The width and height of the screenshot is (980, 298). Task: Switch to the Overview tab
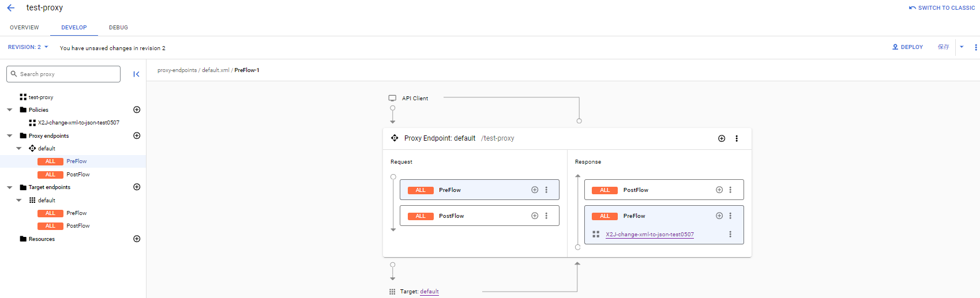(x=24, y=28)
